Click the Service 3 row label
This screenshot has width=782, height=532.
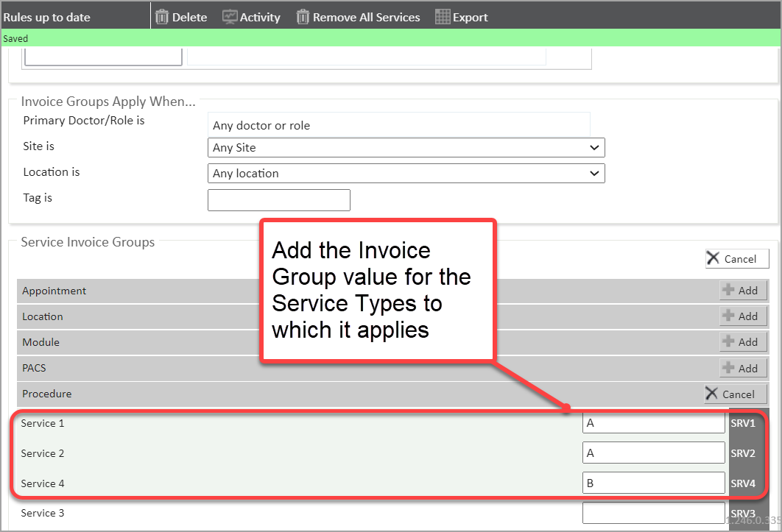[x=43, y=513]
